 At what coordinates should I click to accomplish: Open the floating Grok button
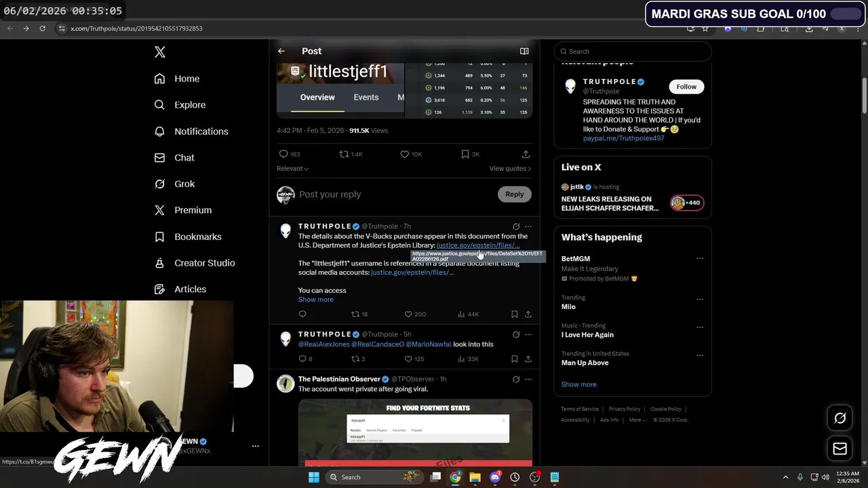click(x=840, y=418)
